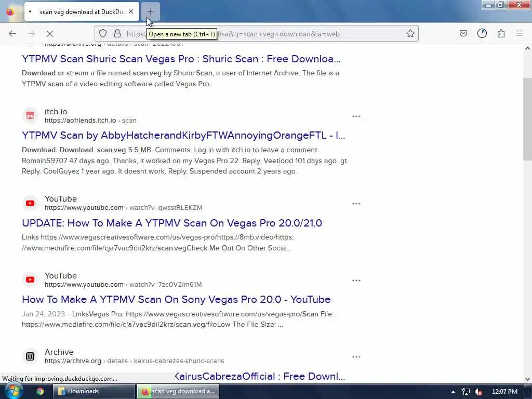Click scrollbar up arrow
532x399 pixels.
point(527,48)
